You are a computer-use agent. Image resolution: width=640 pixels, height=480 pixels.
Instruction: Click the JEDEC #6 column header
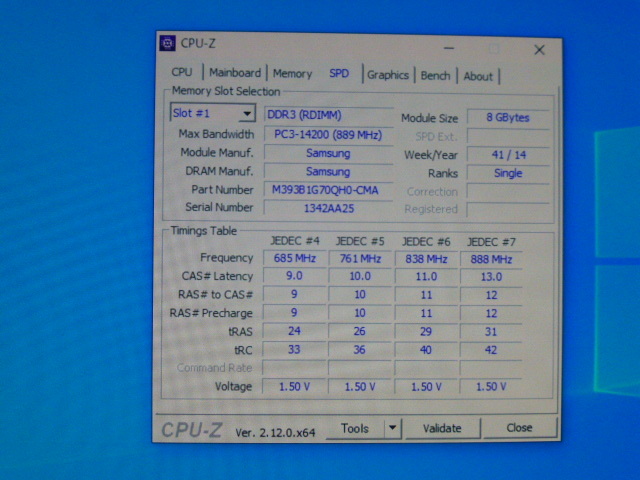[426, 242]
